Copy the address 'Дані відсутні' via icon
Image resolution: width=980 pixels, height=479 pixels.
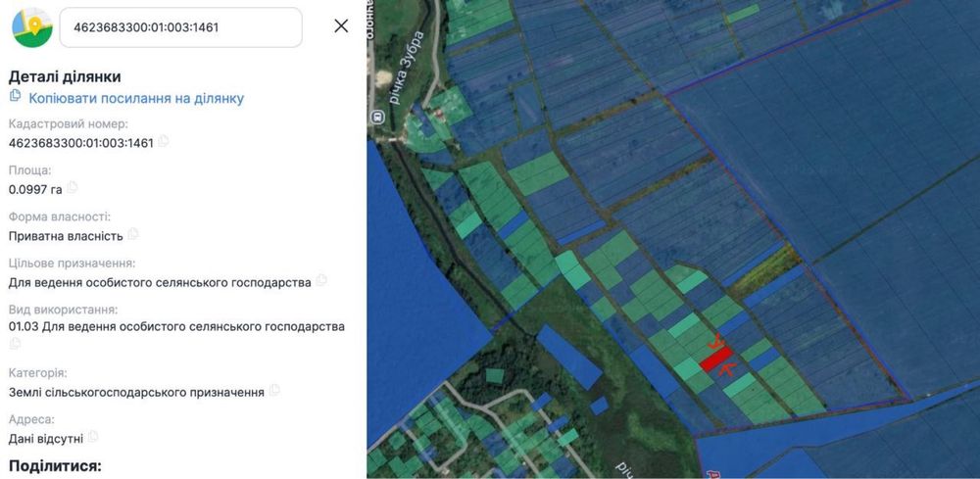coord(93,437)
